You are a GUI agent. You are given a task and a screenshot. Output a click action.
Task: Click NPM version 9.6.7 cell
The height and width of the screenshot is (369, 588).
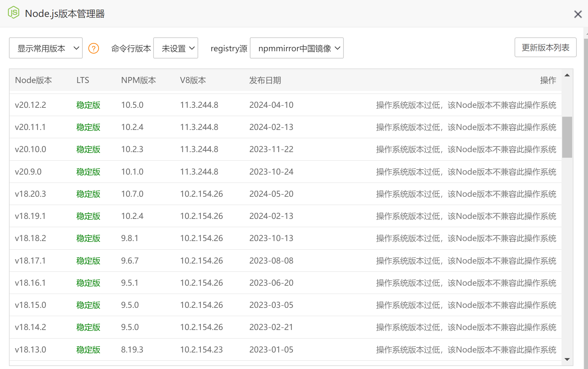coord(130,261)
